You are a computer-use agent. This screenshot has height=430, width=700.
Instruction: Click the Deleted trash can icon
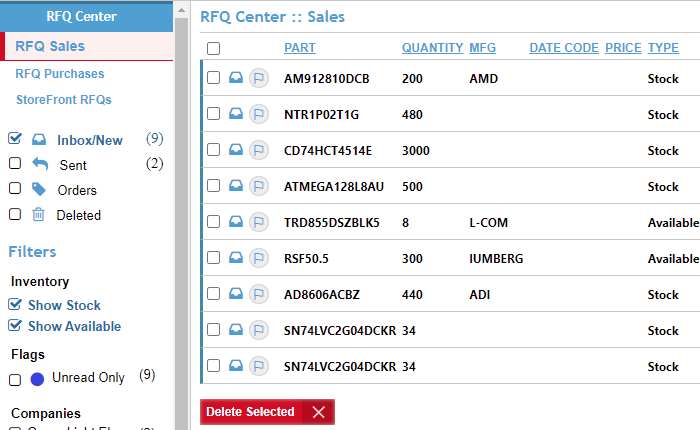tap(39, 214)
